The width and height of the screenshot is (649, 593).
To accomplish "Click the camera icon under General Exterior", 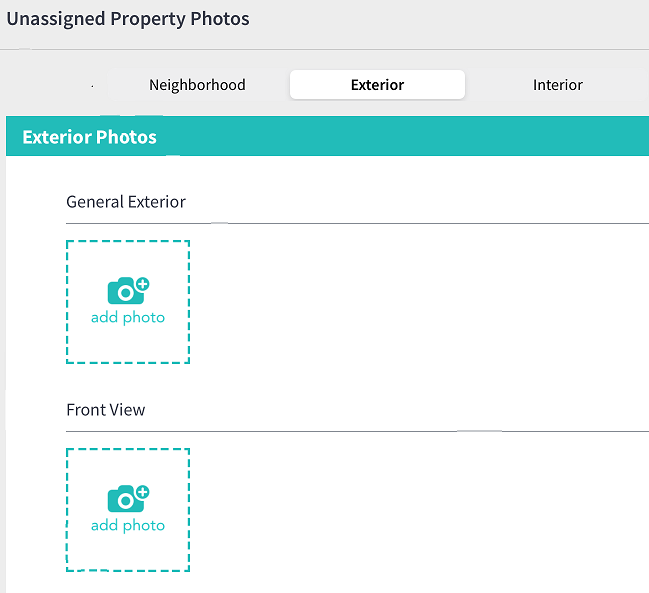I will pos(128,290).
